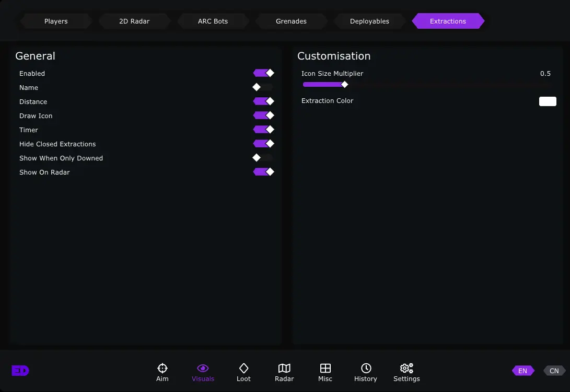
Task: Switch to the Grenades tab
Action: pyautogui.click(x=291, y=21)
